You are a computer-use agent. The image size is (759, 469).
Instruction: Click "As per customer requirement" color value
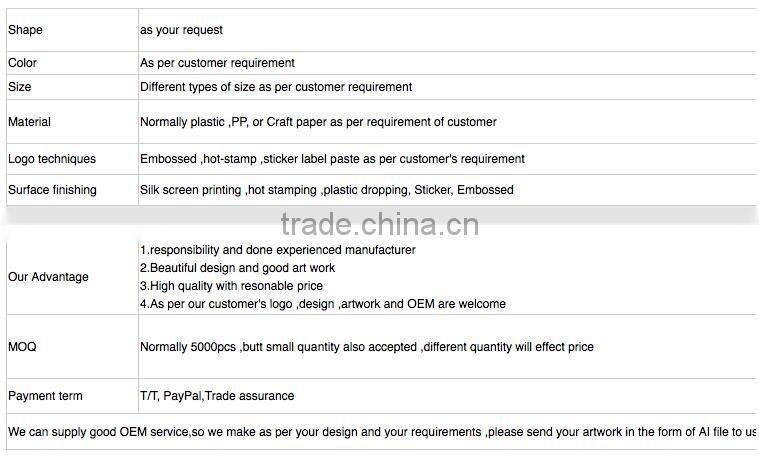tap(217, 63)
